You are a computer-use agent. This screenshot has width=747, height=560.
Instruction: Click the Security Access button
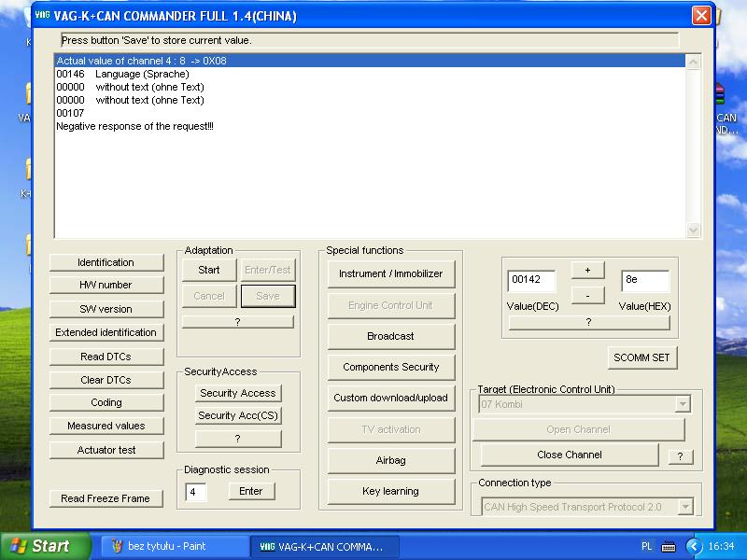(x=238, y=393)
